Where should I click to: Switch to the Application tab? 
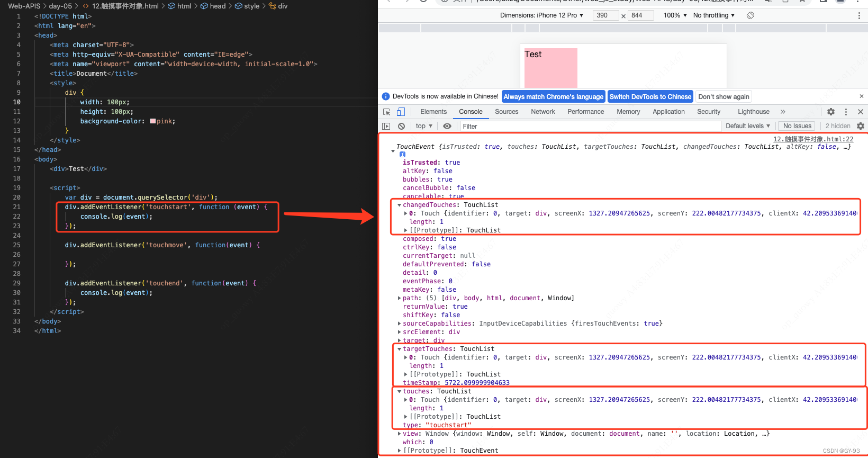click(668, 112)
